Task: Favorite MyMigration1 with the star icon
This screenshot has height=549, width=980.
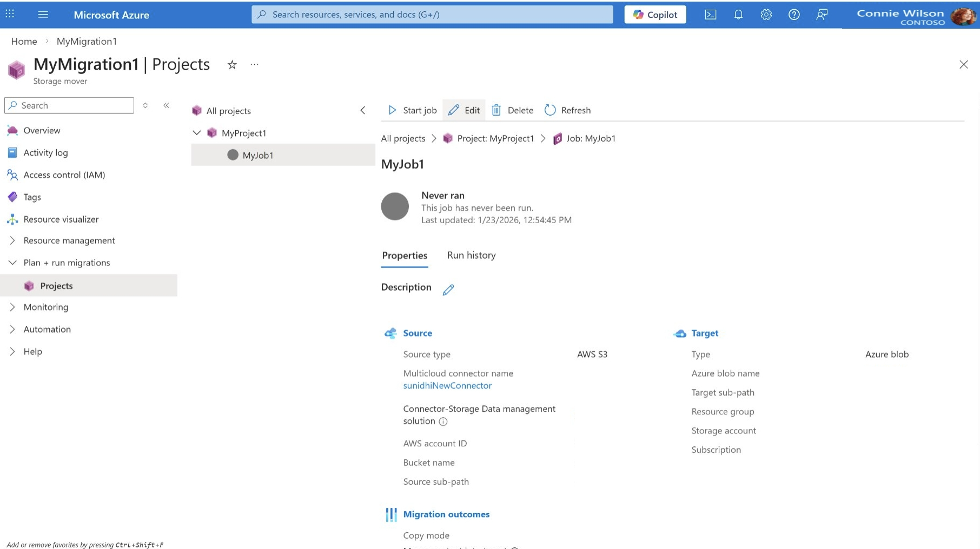Action: (232, 65)
